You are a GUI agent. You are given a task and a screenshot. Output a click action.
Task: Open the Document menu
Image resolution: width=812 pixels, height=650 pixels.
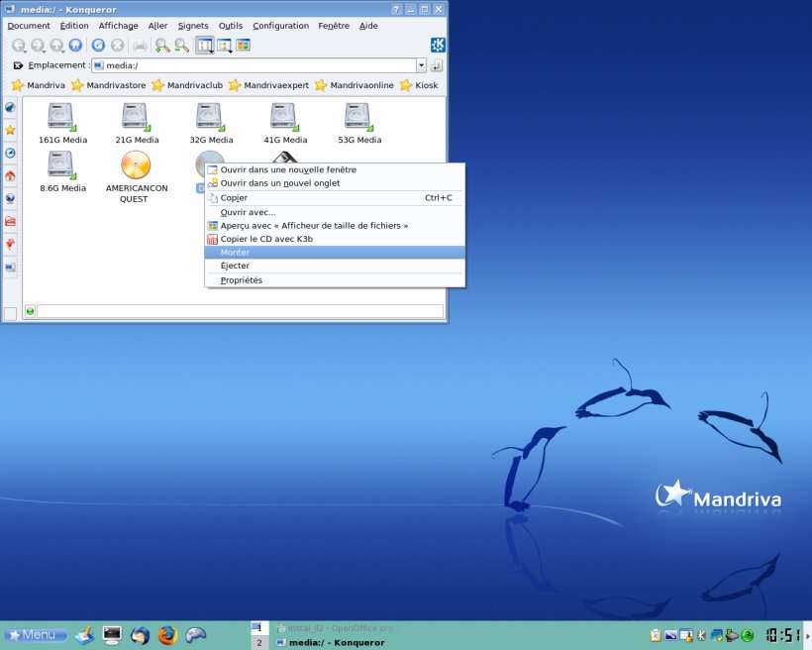tap(29, 26)
